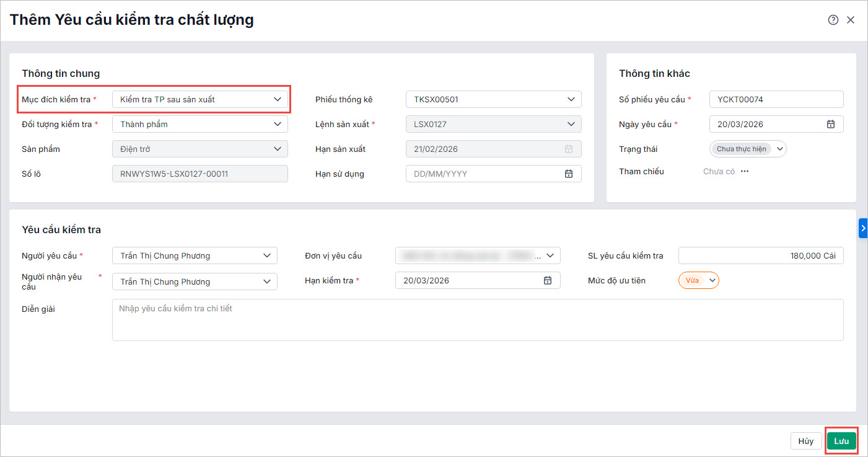This screenshot has width=868, height=457.
Task: Open calendar picker for Hạn kiểm tra
Action: pyautogui.click(x=547, y=280)
